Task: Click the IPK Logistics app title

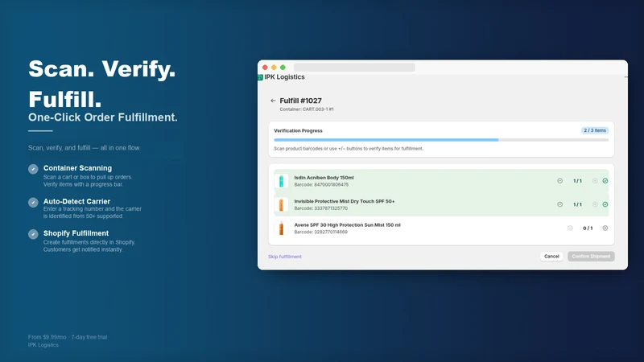Action: point(284,77)
